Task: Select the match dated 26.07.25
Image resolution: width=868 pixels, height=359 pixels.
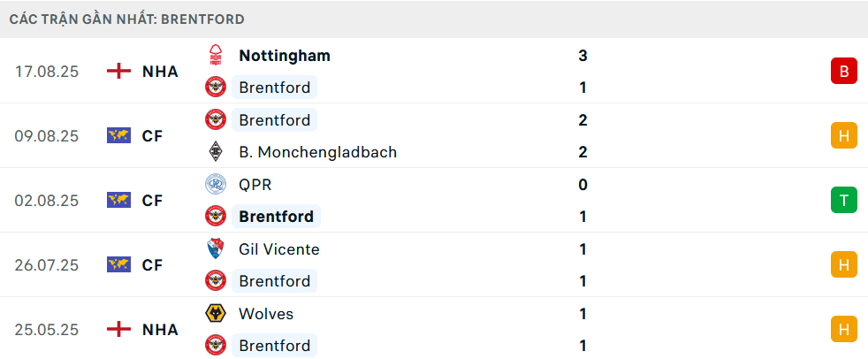Action: [x=47, y=265]
